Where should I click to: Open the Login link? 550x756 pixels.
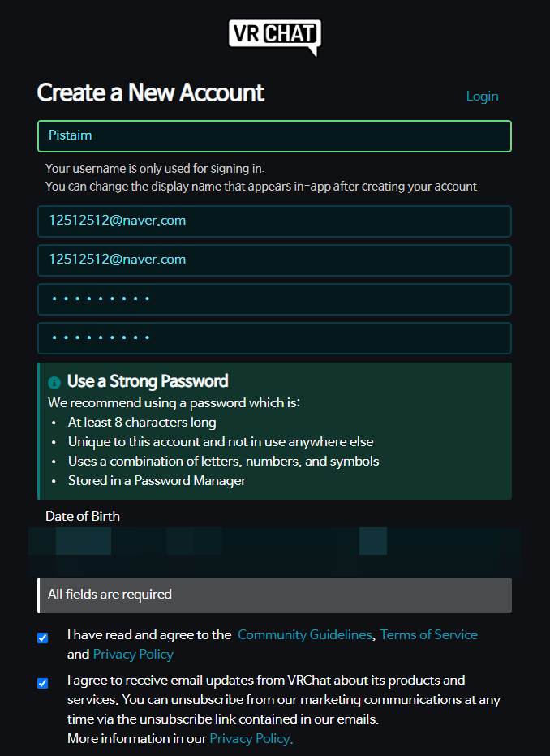click(x=482, y=97)
